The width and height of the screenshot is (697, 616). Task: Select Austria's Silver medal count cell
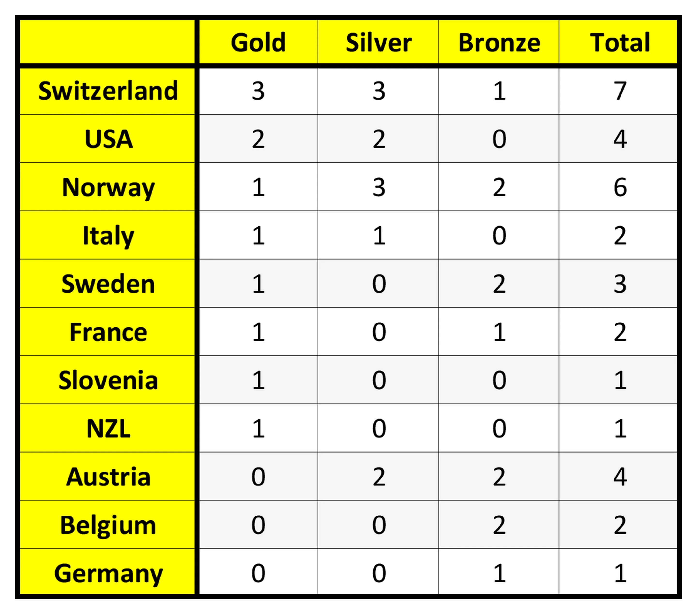379,477
